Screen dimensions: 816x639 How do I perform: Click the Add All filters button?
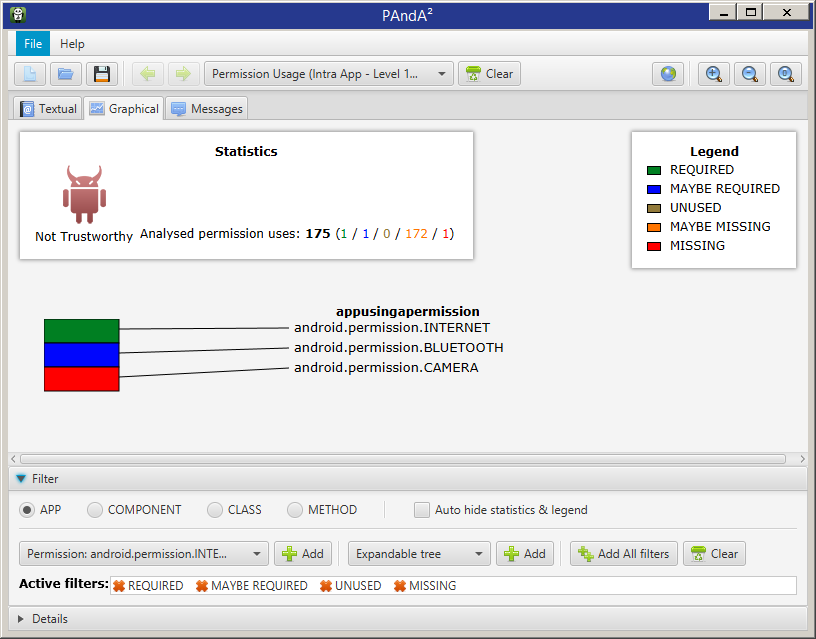(623, 553)
